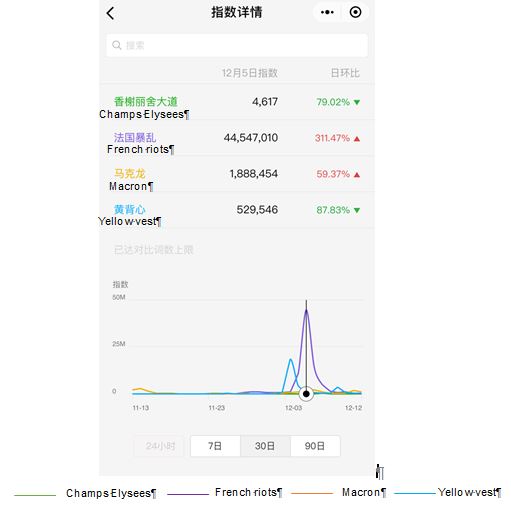This screenshot has width=511, height=506.
Task: Click the black chart cursor marker dot
Action: [306, 394]
